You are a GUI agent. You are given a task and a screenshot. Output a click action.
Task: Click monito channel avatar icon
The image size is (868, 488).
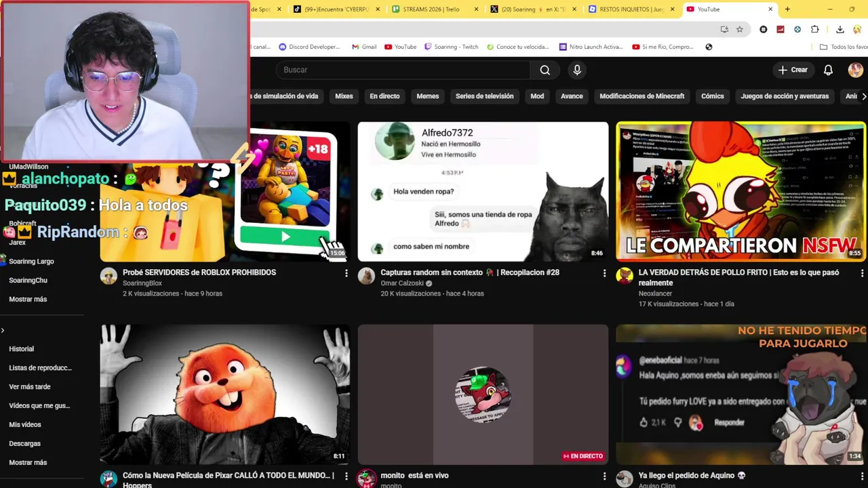tap(366, 479)
